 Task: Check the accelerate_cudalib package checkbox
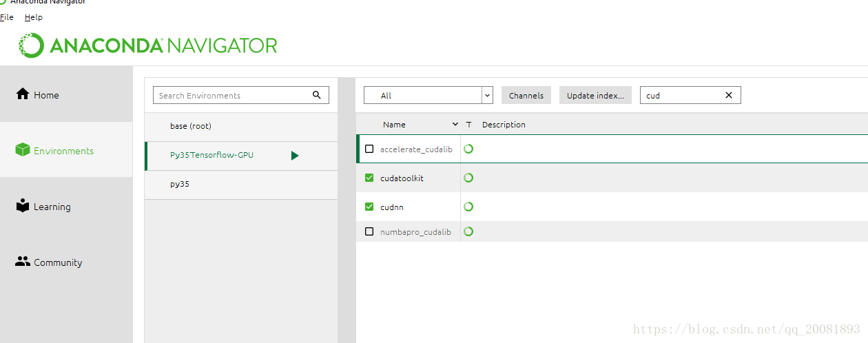369,149
